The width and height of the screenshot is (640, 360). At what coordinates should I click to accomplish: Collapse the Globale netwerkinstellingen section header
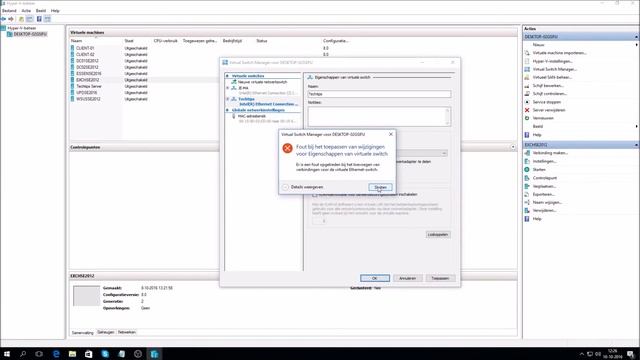228,110
